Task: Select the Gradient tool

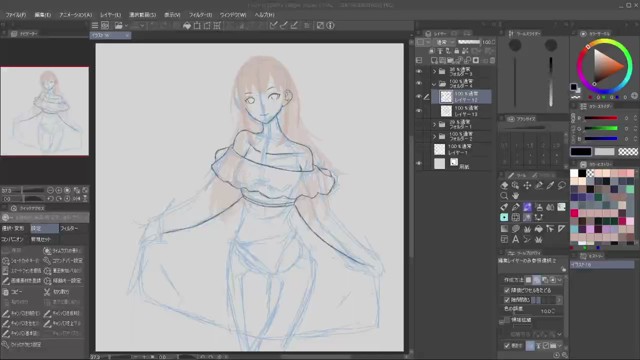Action: click(504, 229)
